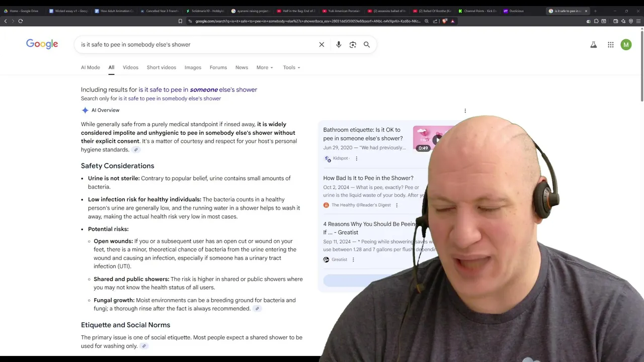Reload the page
The height and width of the screenshot is (362, 644).
click(21, 21)
